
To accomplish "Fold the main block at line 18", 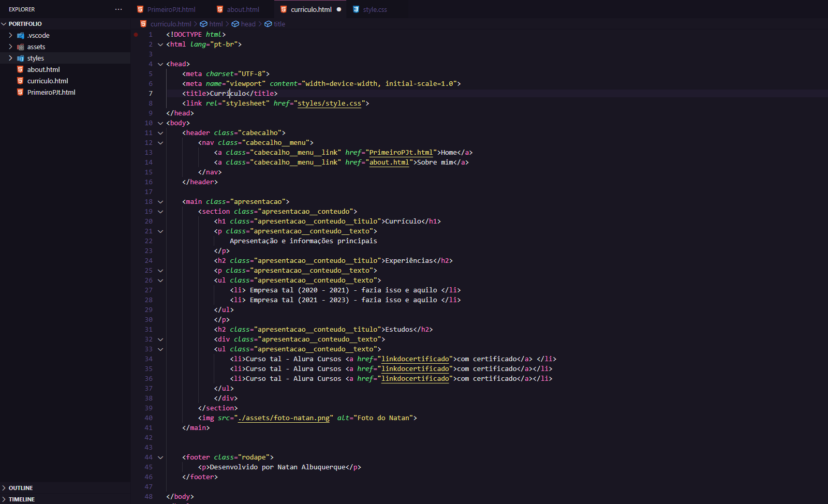I will pyautogui.click(x=160, y=202).
